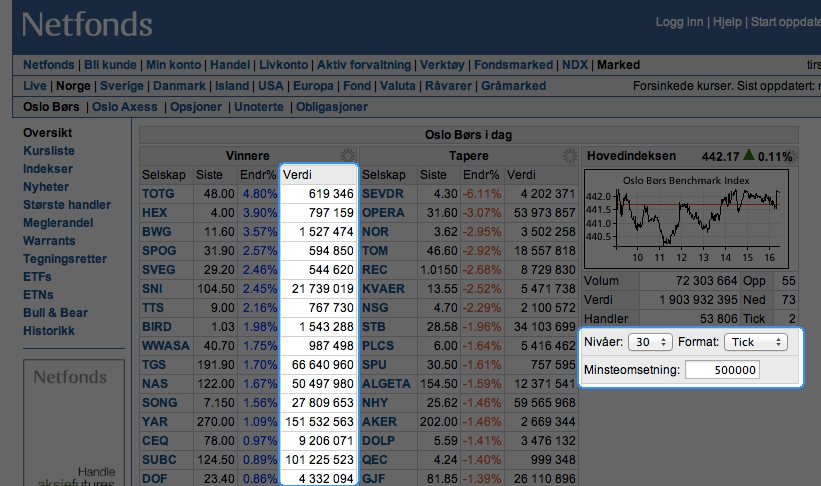The image size is (821, 486).
Task: Open Bull & Bear in the sidebar
Action: pyautogui.click(x=56, y=313)
